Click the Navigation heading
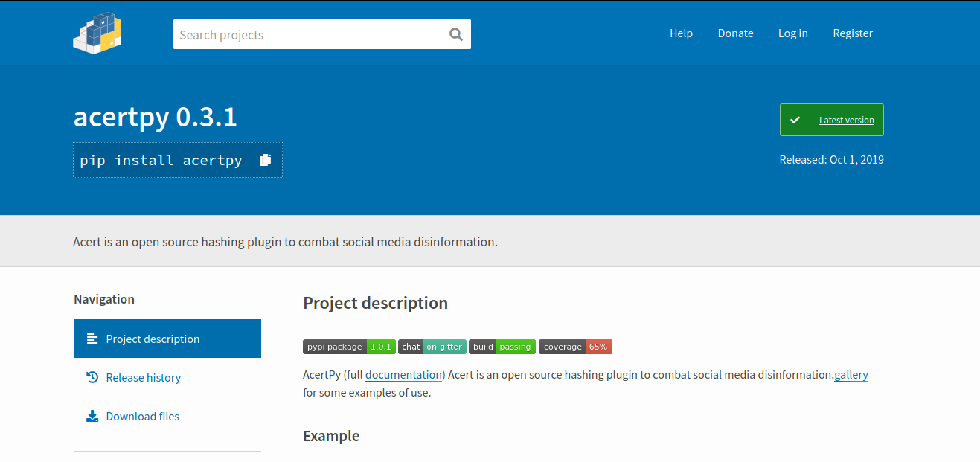The image size is (980, 462). 104,299
